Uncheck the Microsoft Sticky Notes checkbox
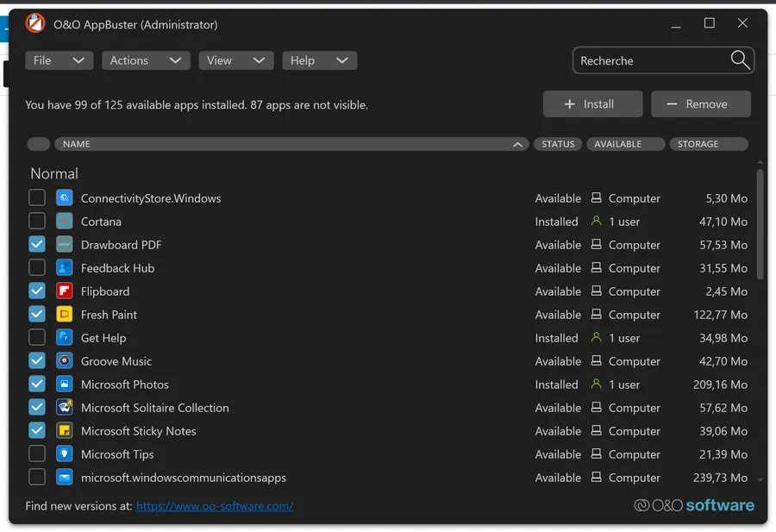The image size is (776, 532). point(37,430)
